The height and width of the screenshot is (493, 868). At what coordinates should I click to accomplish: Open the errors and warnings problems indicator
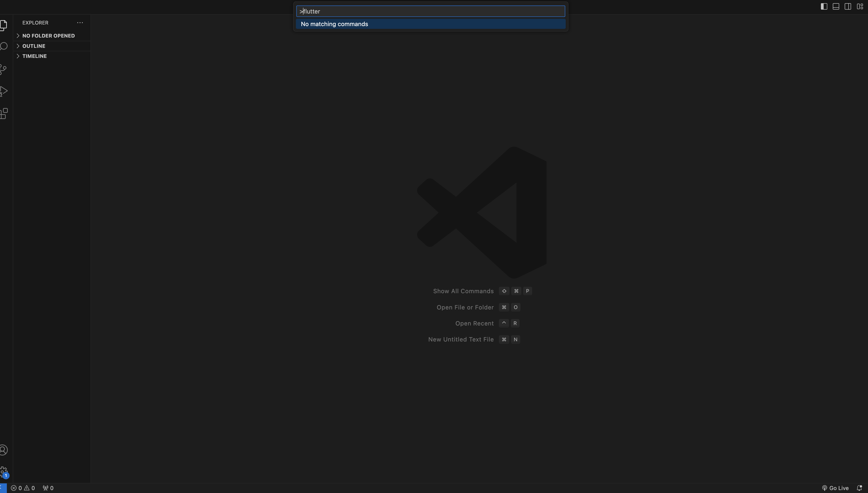click(23, 488)
